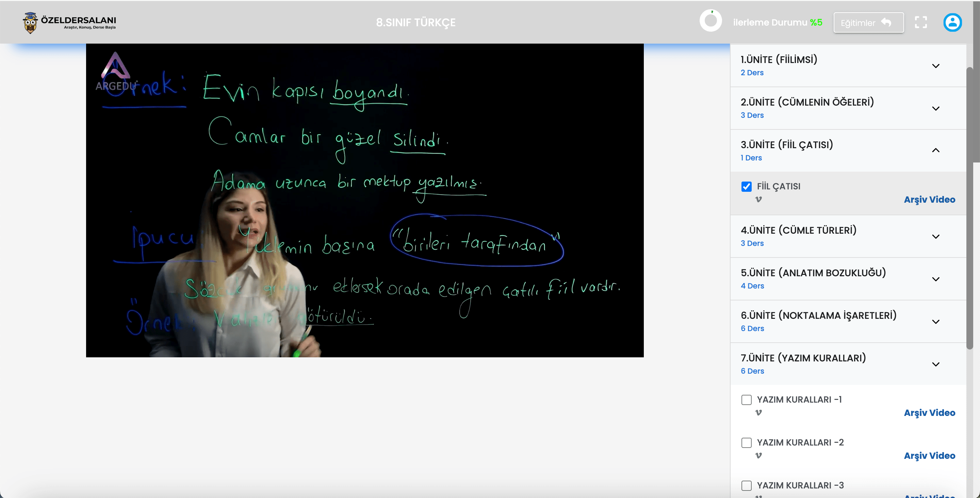980x498 pixels.
Task: Click the return arrow on the Eğitimler button
Action: tap(886, 22)
